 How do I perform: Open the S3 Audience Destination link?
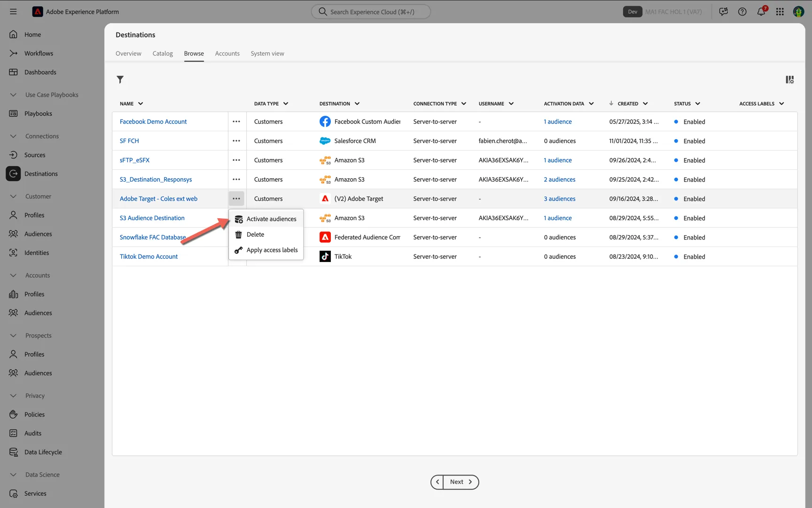coord(152,218)
